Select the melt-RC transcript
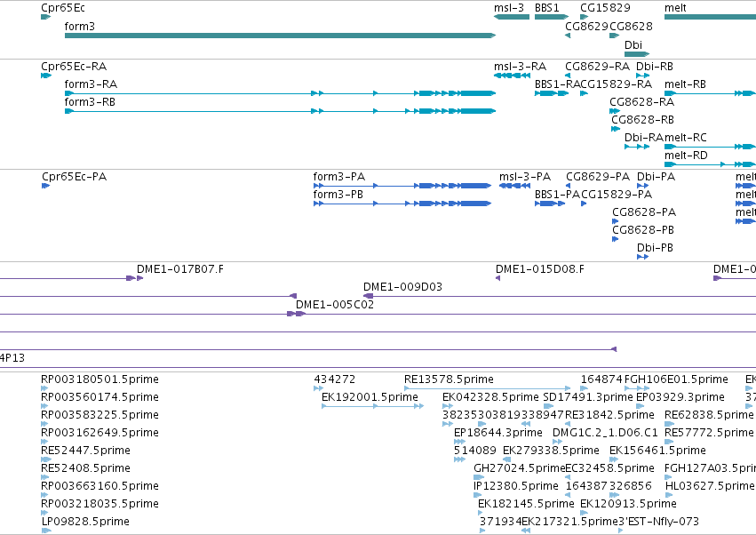The image size is (756, 535). tap(710, 146)
